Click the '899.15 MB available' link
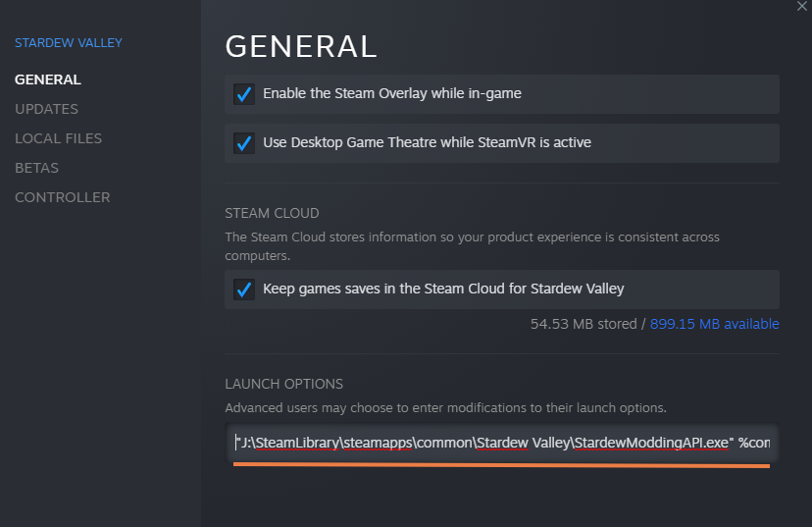812x527 pixels. tap(715, 324)
